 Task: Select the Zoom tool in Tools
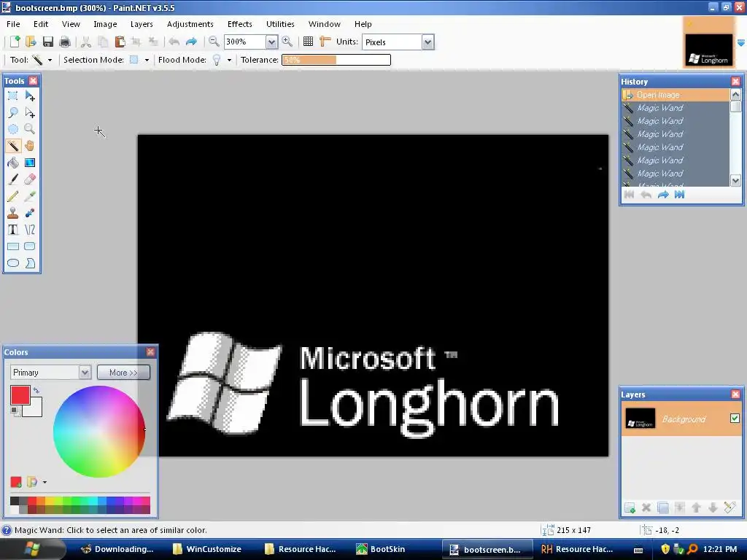coord(29,129)
